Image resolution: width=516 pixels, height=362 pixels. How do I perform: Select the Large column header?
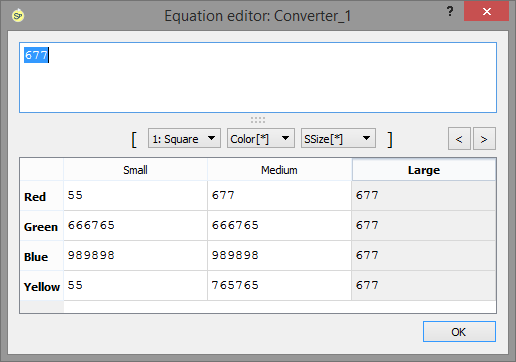pyautogui.click(x=424, y=170)
